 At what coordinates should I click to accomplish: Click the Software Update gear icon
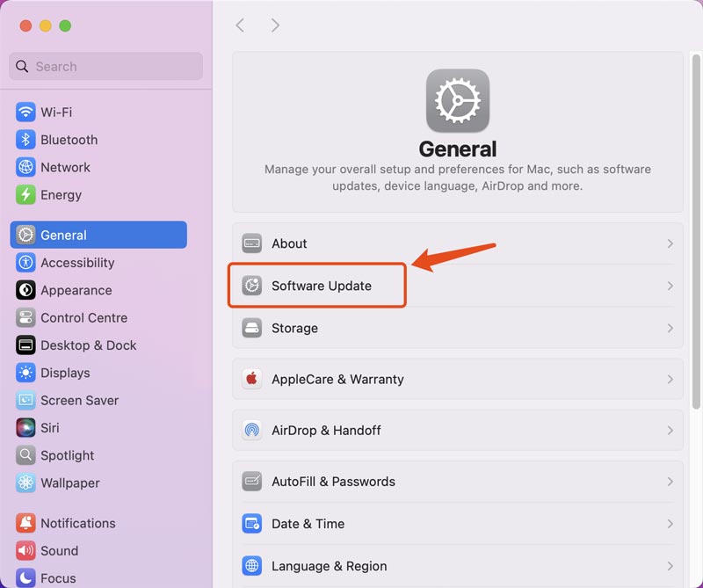coord(252,286)
